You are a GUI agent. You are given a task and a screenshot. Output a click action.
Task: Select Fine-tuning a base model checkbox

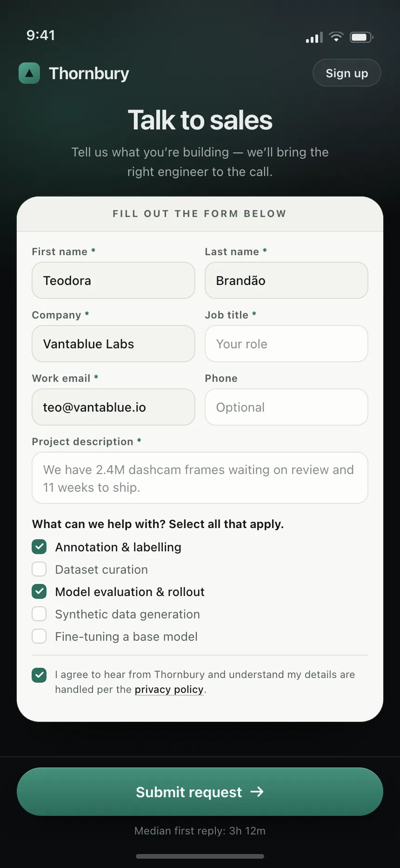pyautogui.click(x=39, y=636)
